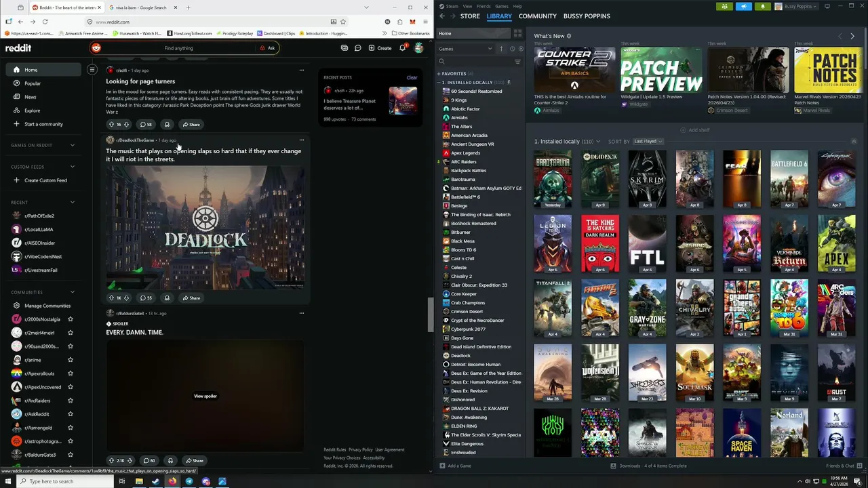Open Steam's Friends menu
Image resolution: width=868 pixels, height=488 pixels.
(484, 6)
